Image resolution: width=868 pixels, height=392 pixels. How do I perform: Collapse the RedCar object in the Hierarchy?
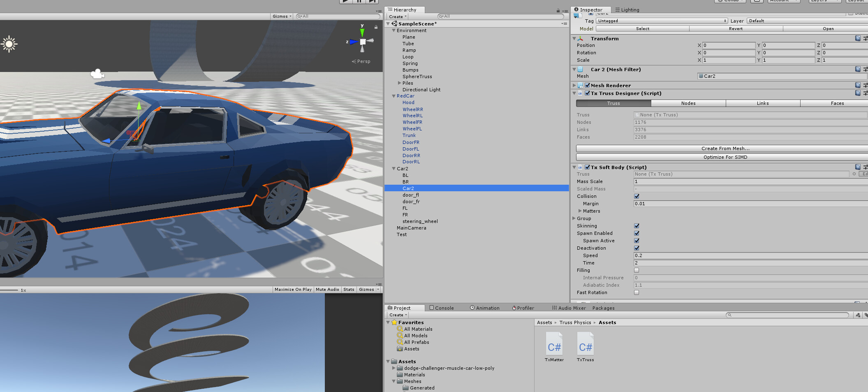pyautogui.click(x=393, y=96)
